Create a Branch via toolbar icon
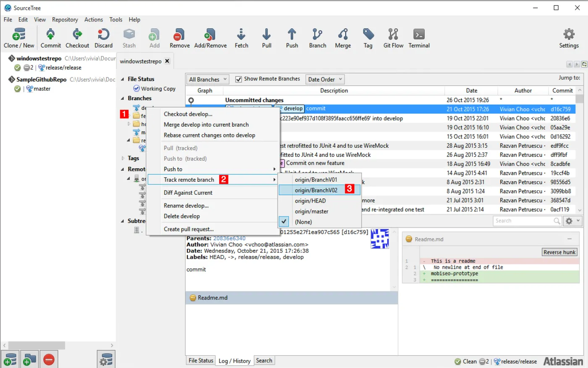The image size is (588, 368). coord(318,38)
